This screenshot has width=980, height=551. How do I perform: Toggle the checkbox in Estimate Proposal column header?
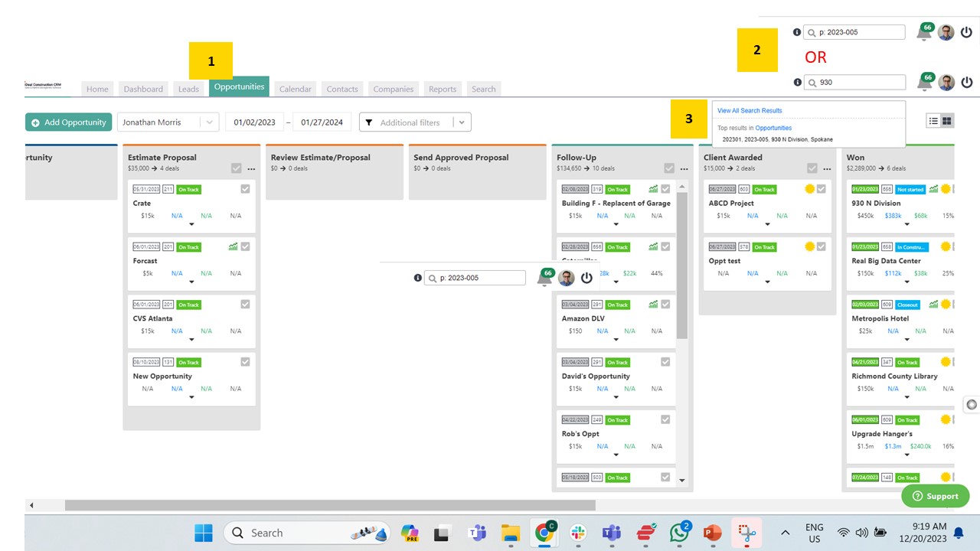click(x=237, y=168)
